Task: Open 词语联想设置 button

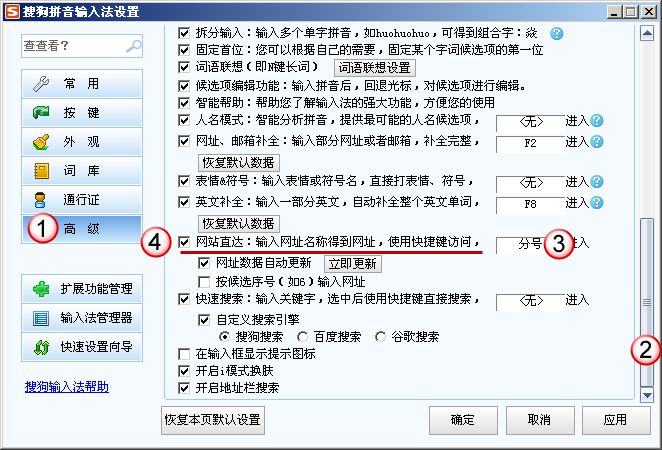Action: coord(375,68)
